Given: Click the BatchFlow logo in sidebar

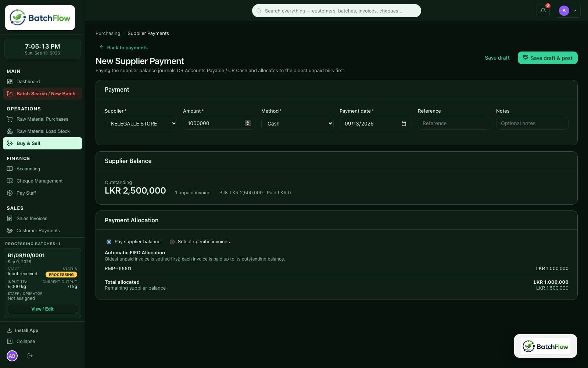Looking at the screenshot, I should pyautogui.click(x=40, y=18).
